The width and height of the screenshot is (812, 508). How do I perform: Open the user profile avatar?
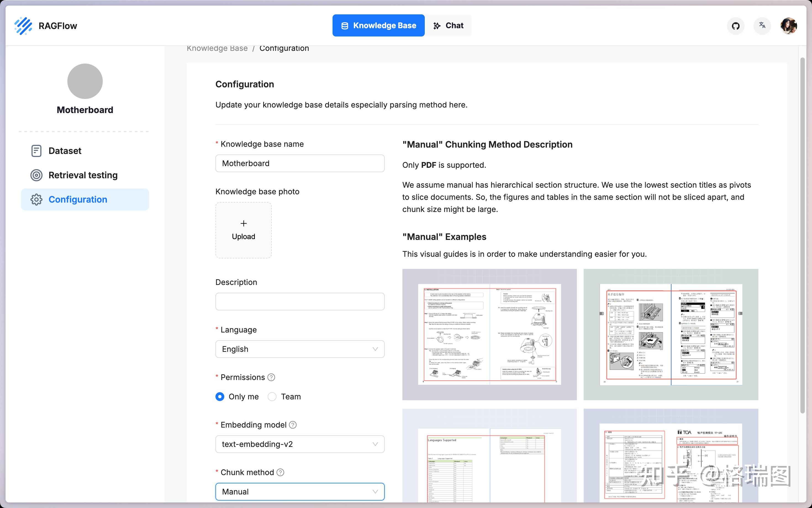[789, 25]
